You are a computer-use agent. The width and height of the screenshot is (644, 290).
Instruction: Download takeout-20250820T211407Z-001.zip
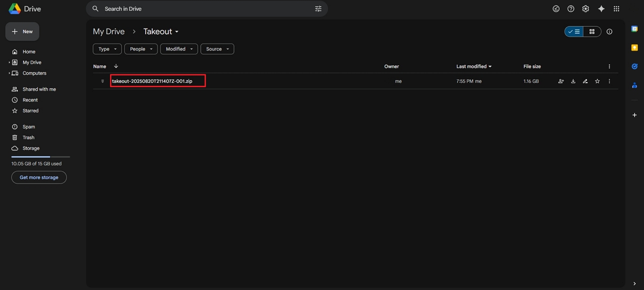click(x=573, y=81)
